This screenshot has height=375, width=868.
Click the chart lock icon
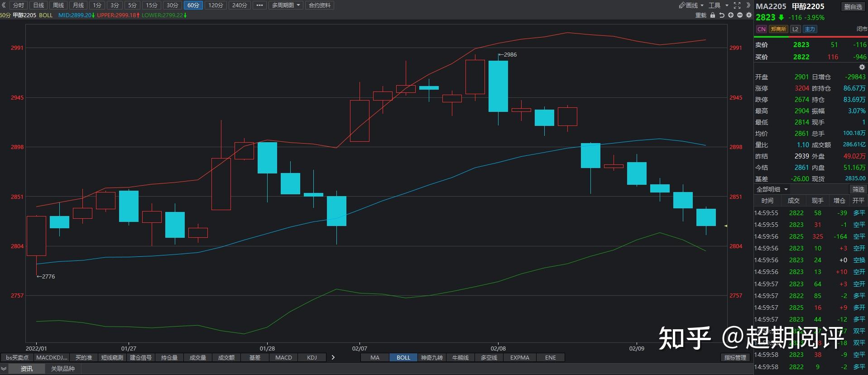click(x=713, y=15)
